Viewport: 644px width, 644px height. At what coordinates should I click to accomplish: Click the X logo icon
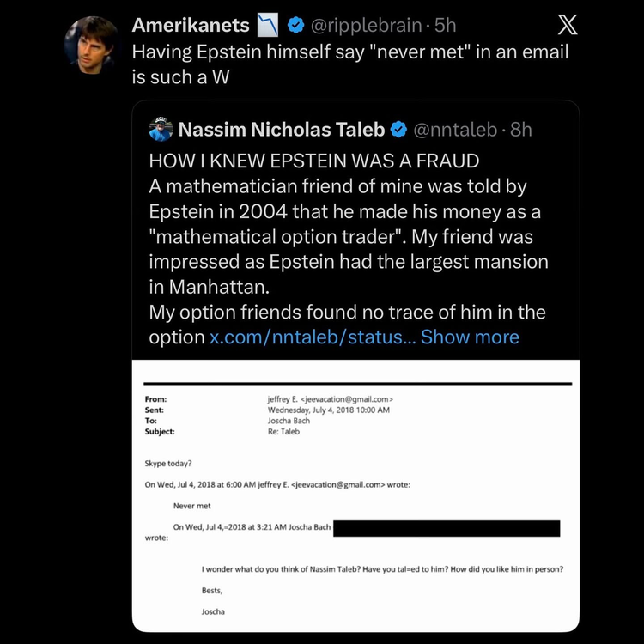(567, 26)
